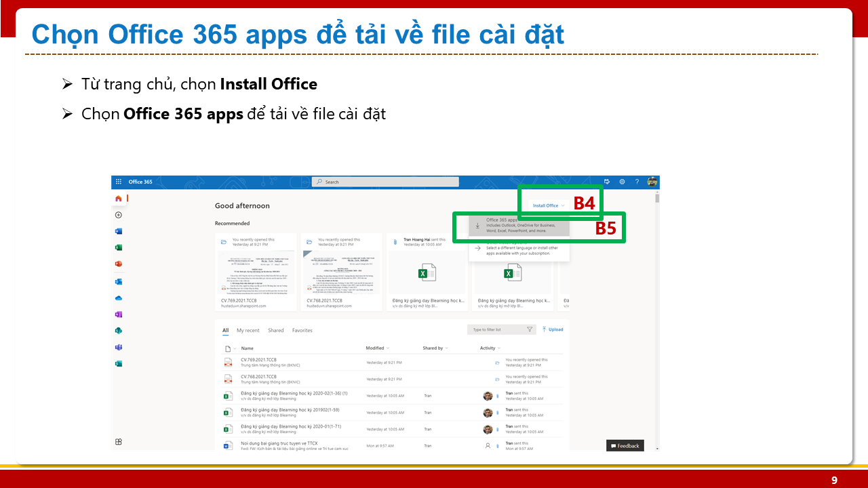The height and width of the screenshot is (488, 868).
Task: Switch to the Shared tab
Action: pyautogui.click(x=275, y=330)
